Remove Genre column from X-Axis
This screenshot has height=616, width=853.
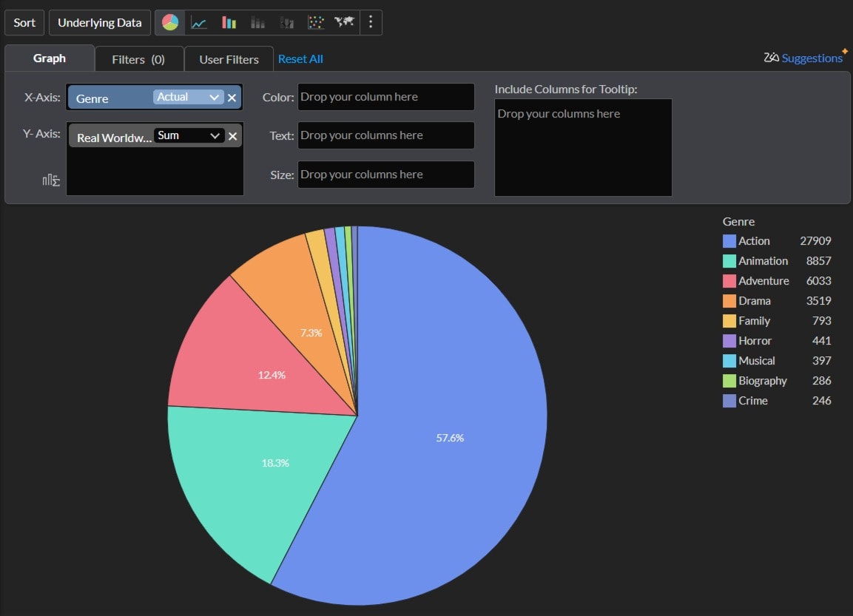pyautogui.click(x=232, y=98)
